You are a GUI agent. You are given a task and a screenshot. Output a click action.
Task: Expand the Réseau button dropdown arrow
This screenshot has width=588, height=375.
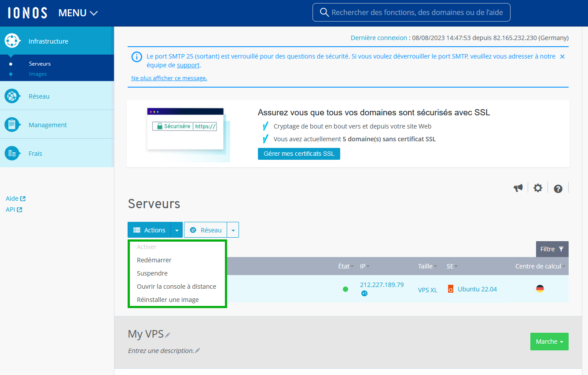pos(233,230)
